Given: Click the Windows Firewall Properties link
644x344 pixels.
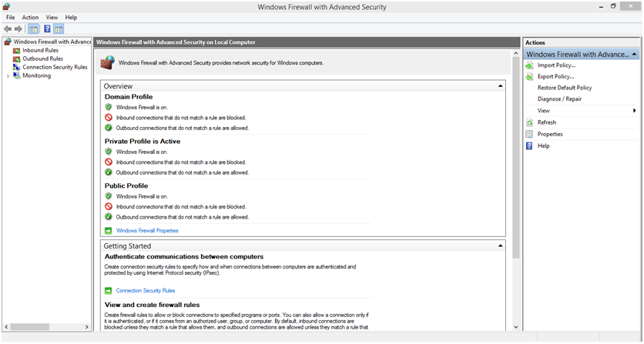Looking at the screenshot, I should 146,230.
